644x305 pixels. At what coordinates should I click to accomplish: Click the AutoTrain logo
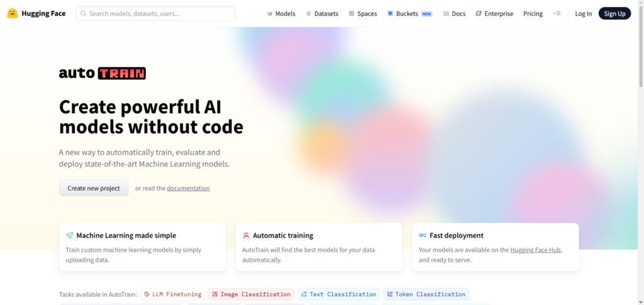(x=103, y=74)
